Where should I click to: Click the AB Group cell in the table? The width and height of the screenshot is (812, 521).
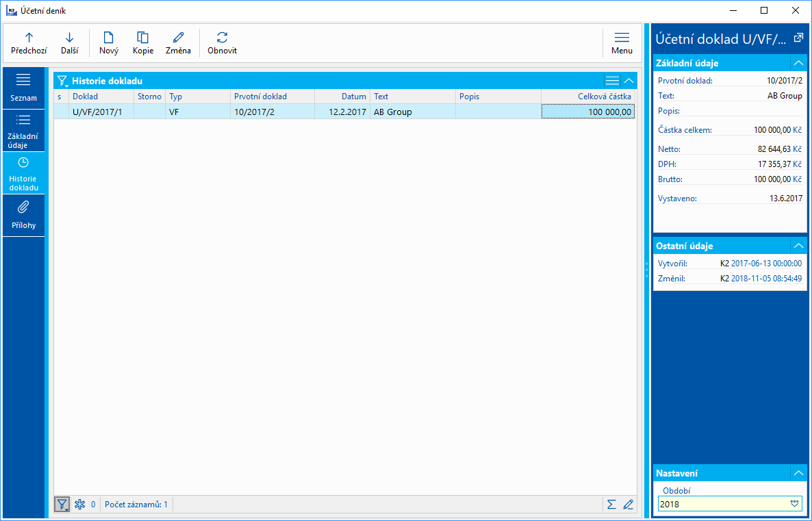point(413,112)
